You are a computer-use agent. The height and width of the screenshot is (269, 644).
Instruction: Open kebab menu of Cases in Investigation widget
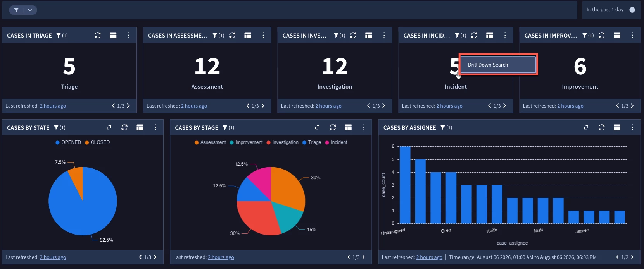pos(384,35)
